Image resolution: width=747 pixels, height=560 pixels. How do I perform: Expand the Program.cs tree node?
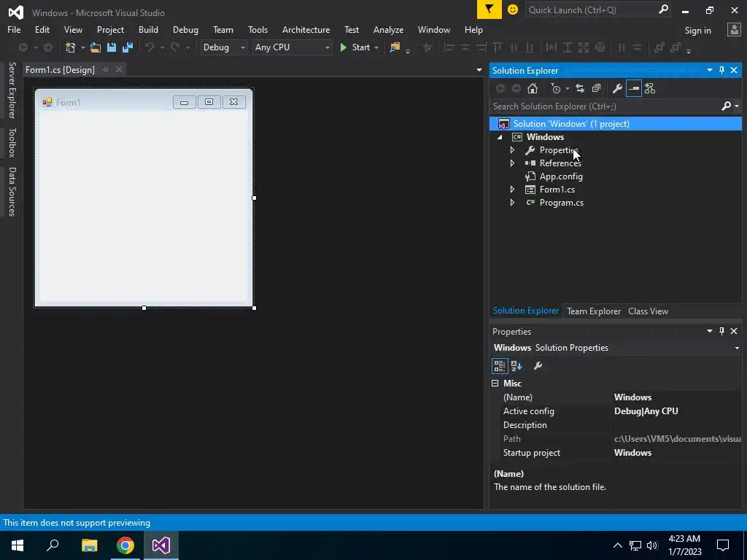point(512,203)
